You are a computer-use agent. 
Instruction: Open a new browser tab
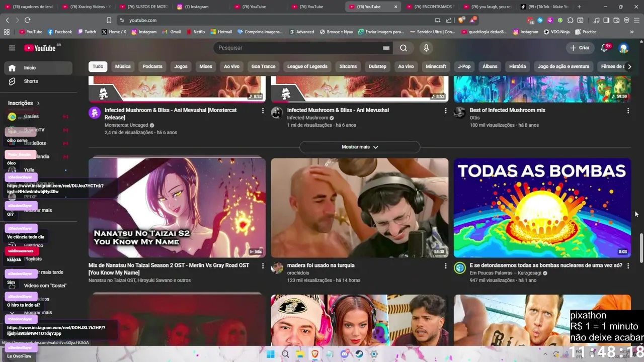[579, 7]
